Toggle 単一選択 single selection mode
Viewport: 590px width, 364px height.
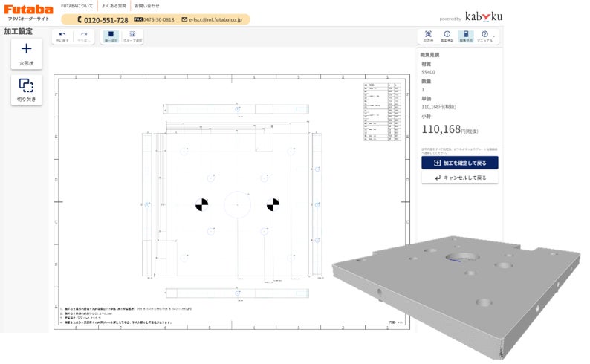point(111,36)
